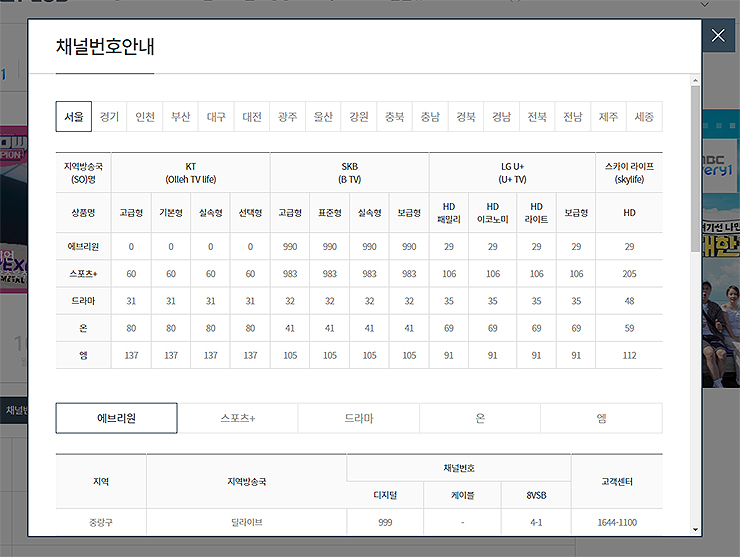740x557 pixels.
Task: Click the 지역방송국 (SO)명 header cell
Action: click(x=84, y=173)
